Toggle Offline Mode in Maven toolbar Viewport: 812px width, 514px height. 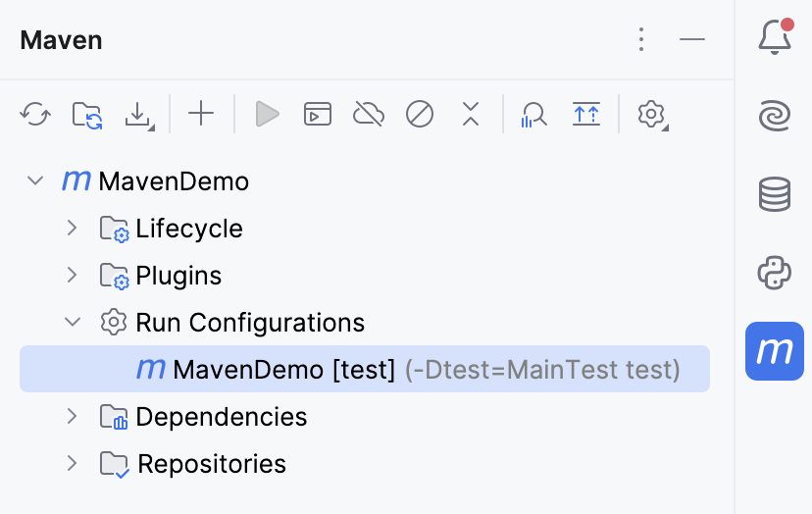pos(369,115)
